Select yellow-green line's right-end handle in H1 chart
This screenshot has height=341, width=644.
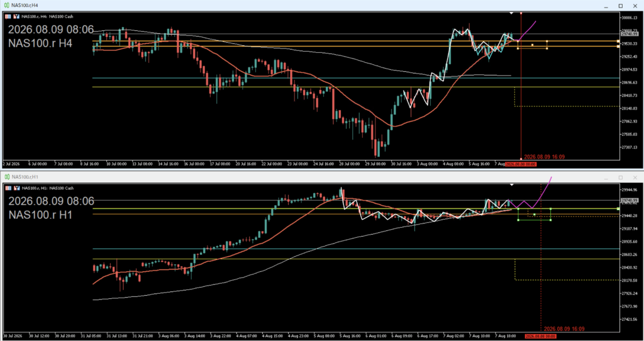[618, 209]
